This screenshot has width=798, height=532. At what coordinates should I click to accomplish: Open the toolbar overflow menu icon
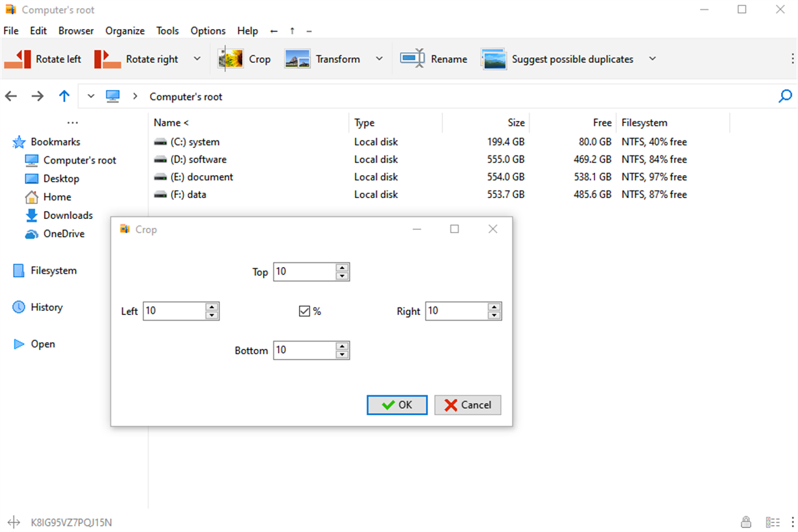[x=793, y=59]
